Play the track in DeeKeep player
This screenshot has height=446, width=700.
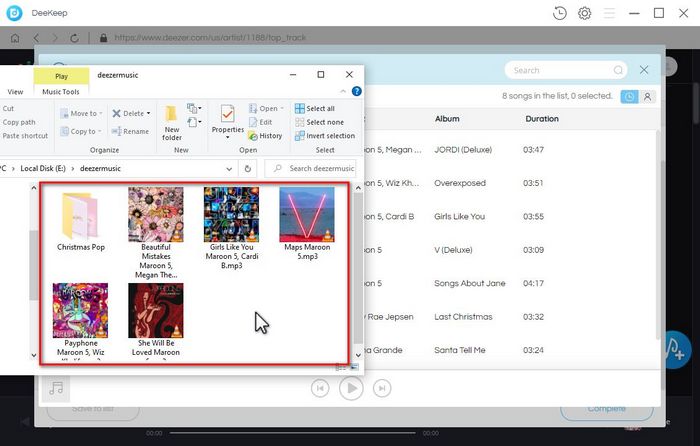point(351,388)
